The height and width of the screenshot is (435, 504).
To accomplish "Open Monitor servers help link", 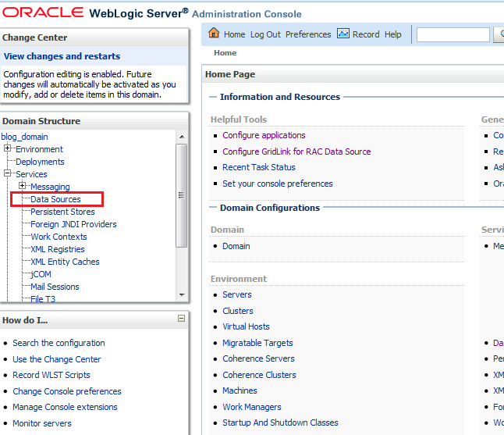I will 42,423.
